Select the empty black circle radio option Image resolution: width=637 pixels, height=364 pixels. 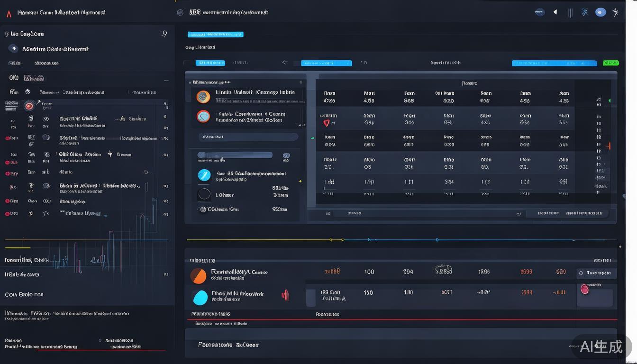point(204,194)
